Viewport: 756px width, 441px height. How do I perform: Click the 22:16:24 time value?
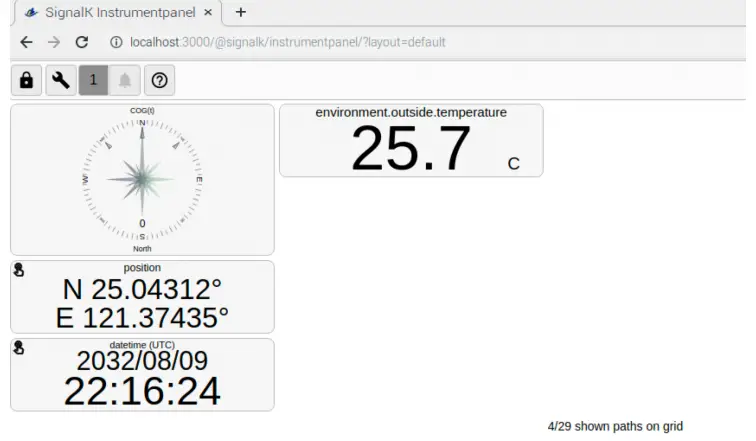click(142, 391)
